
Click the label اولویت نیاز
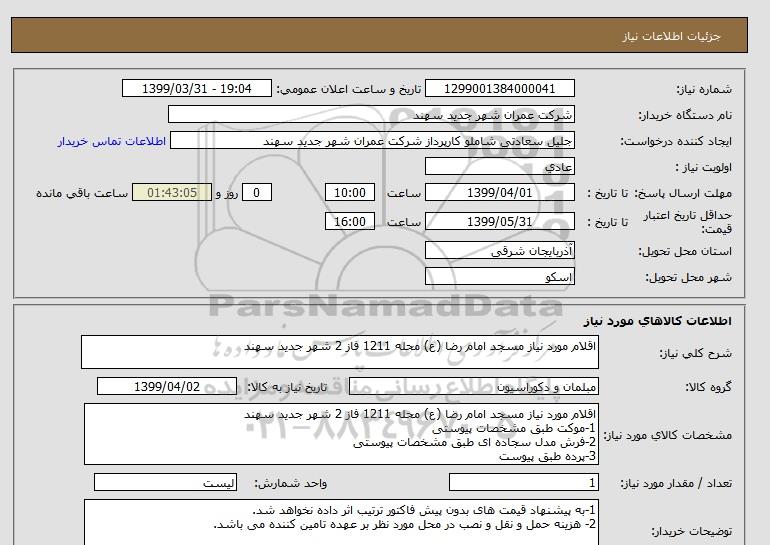click(703, 167)
